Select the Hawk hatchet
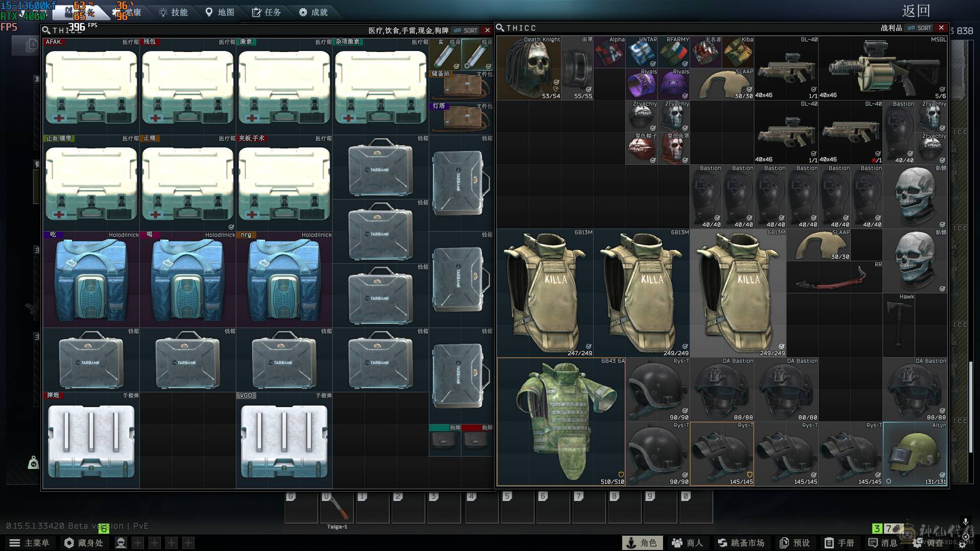Image resolution: width=980 pixels, height=551 pixels. pyautogui.click(x=899, y=325)
